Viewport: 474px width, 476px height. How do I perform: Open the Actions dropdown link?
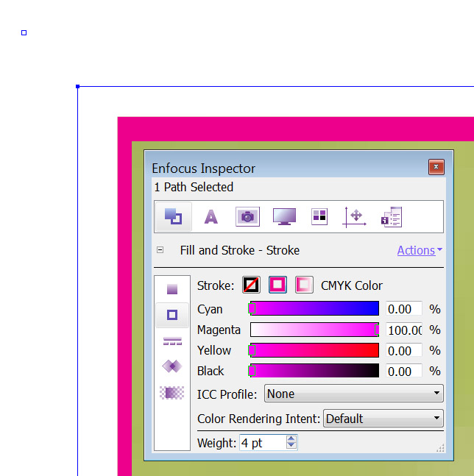[420, 250]
